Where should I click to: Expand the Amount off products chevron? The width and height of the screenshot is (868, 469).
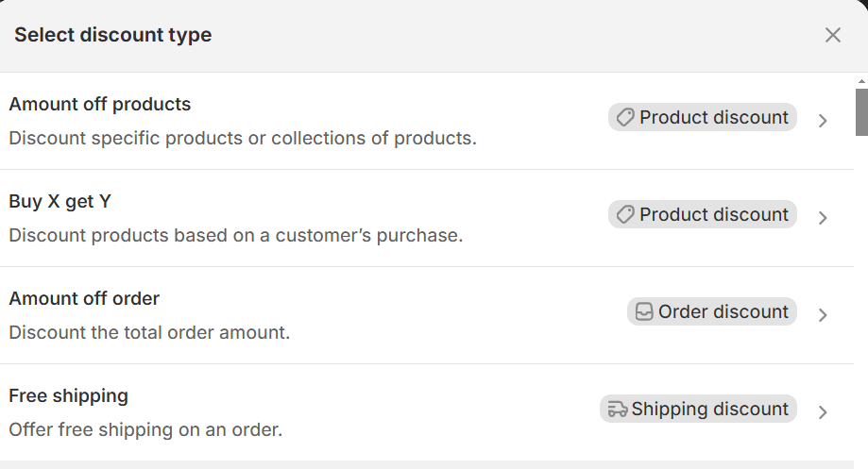coord(823,121)
